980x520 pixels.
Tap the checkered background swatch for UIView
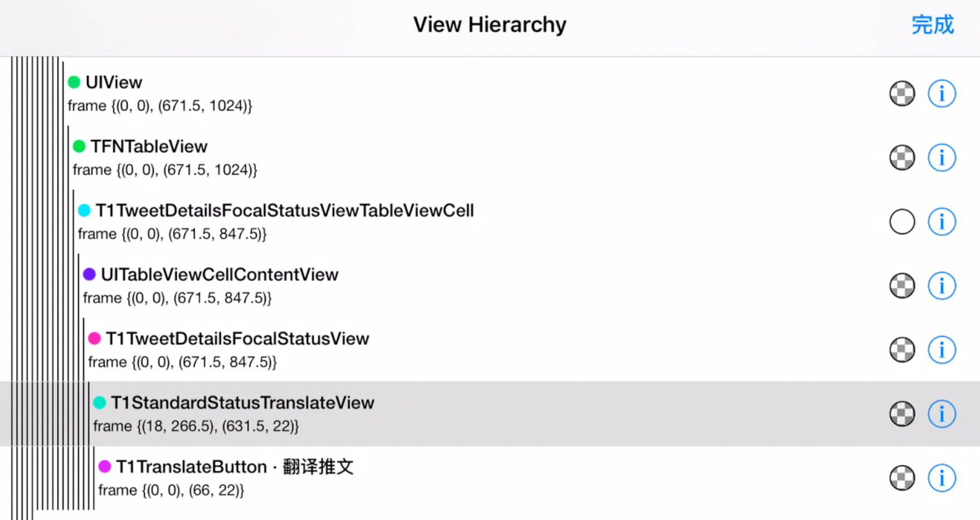902,93
